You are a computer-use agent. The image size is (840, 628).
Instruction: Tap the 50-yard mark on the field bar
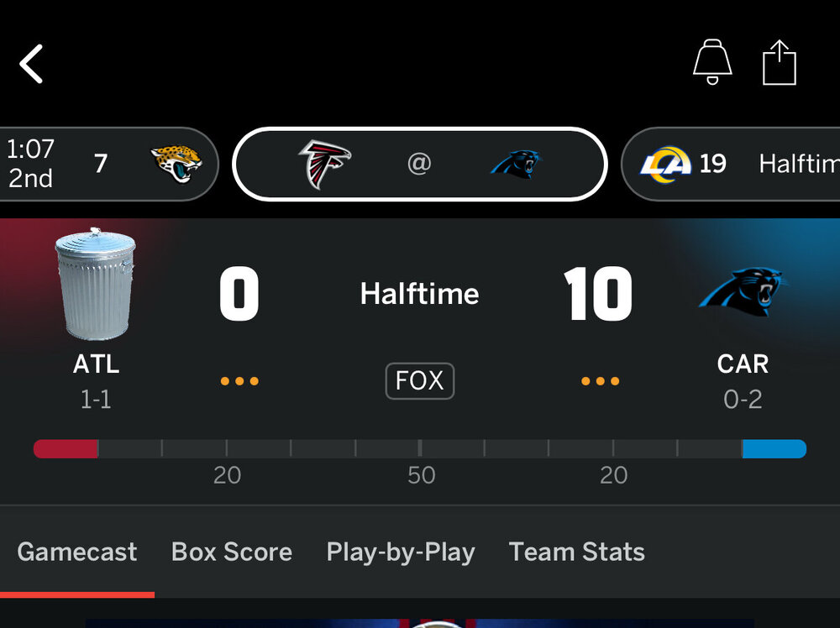420,449
